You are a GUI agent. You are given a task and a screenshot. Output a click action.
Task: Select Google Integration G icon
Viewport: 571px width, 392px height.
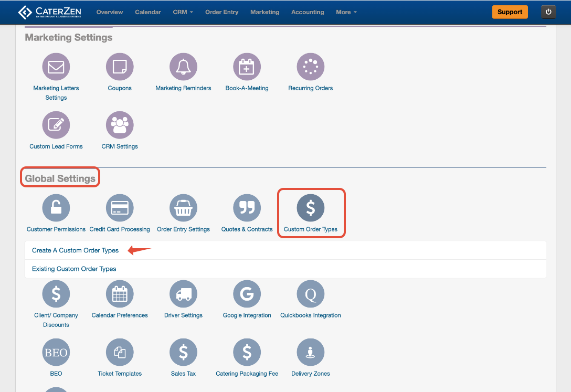[x=247, y=294]
